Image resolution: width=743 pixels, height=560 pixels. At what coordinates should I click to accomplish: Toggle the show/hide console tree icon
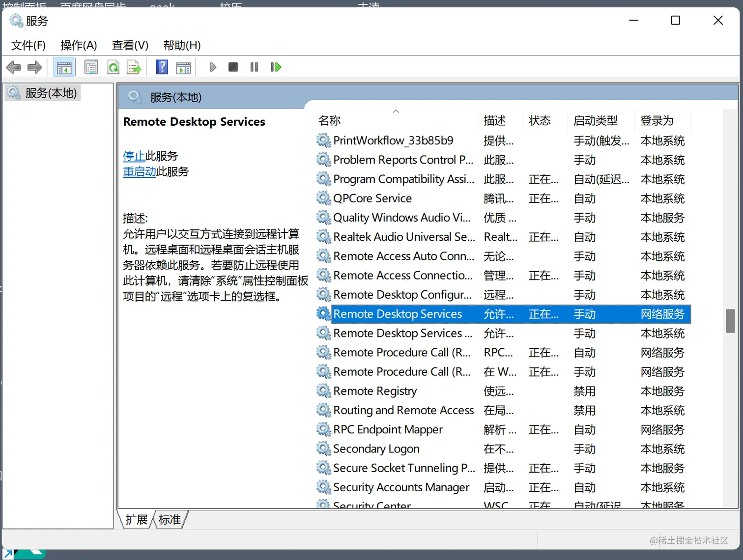pos(64,67)
